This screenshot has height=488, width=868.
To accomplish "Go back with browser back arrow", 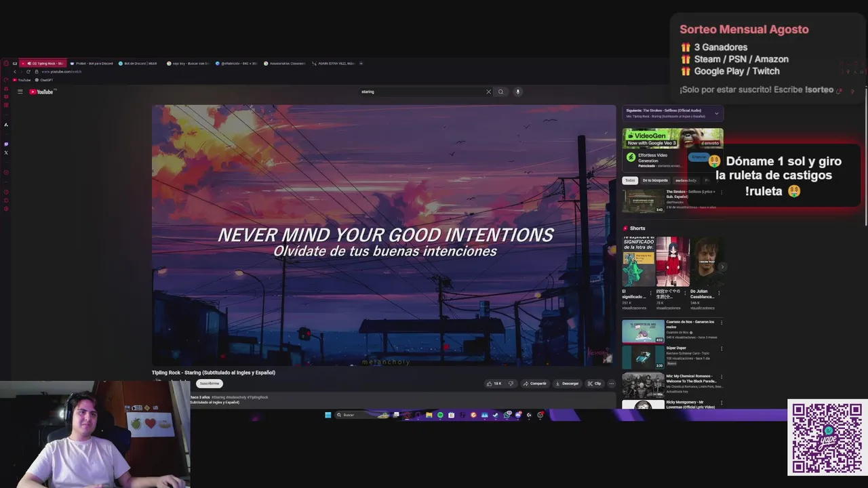I will [x=15, y=71].
